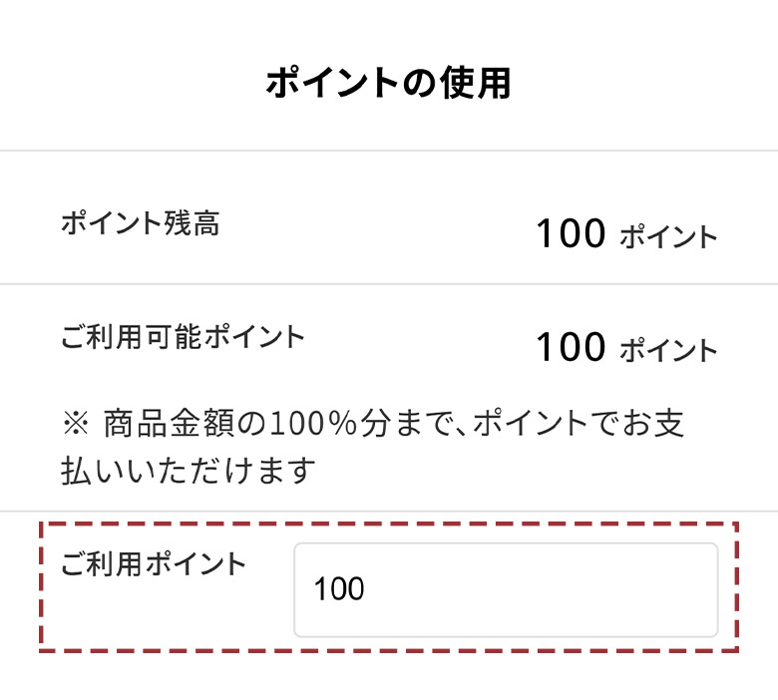Image resolution: width=778 pixels, height=700 pixels.
Task: Click the divider line below the ポイント残高 row
Action: (389, 284)
